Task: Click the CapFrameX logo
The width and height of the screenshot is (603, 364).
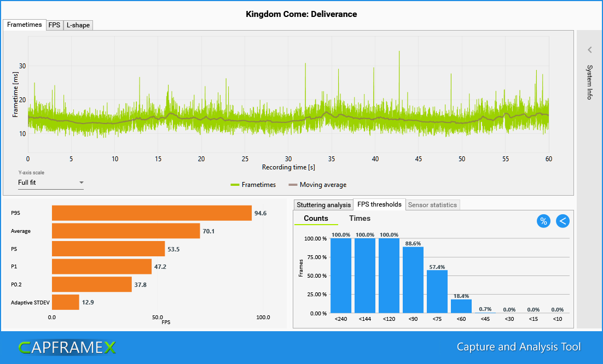Action: click(x=67, y=348)
